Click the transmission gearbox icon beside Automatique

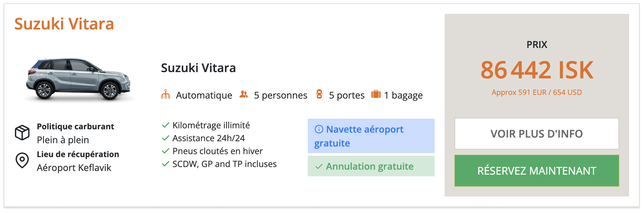[x=166, y=95]
